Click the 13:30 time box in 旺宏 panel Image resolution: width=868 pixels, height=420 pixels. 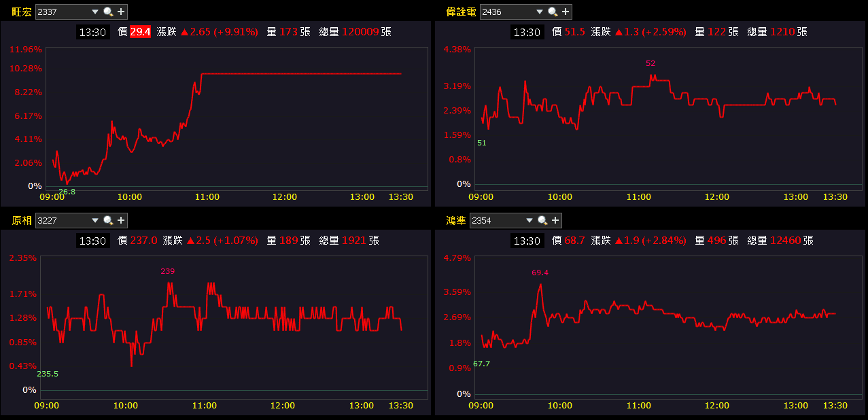pyautogui.click(x=93, y=32)
